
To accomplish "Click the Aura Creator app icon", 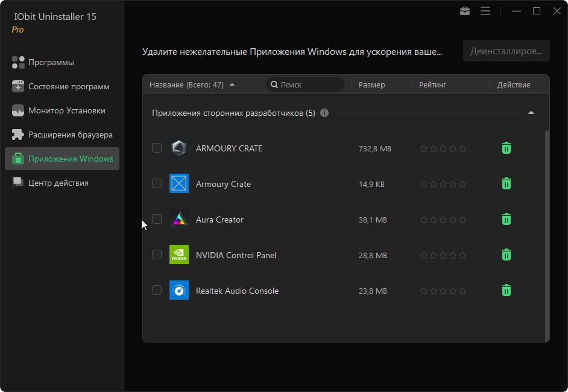I will pyautogui.click(x=179, y=219).
